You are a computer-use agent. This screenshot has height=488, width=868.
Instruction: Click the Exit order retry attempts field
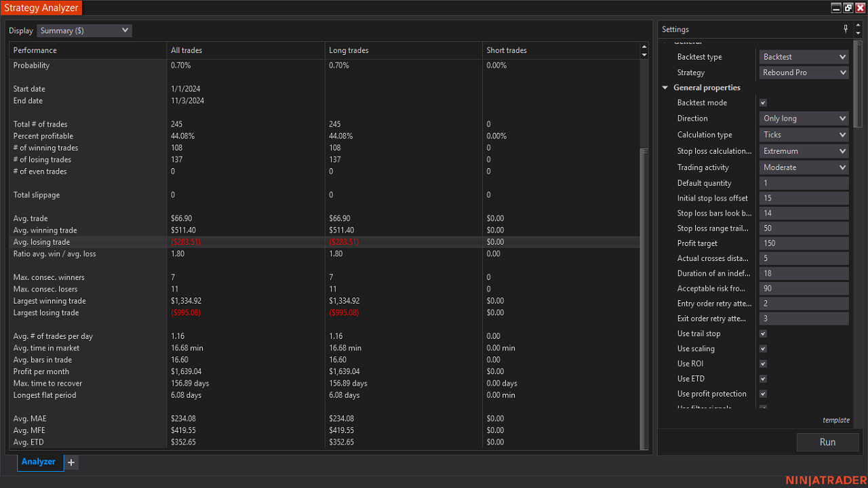804,319
